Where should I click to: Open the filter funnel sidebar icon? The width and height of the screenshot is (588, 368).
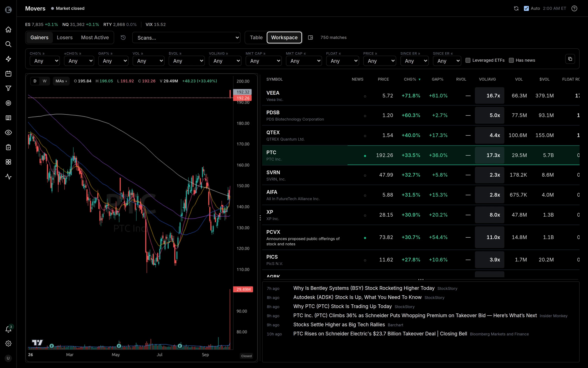(x=8, y=88)
